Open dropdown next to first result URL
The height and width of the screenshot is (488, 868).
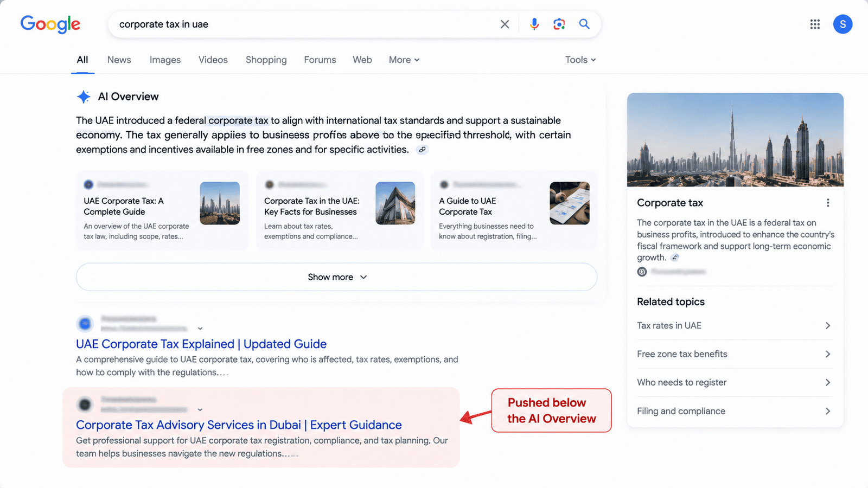pyautogui.click(x=200, y=329)
